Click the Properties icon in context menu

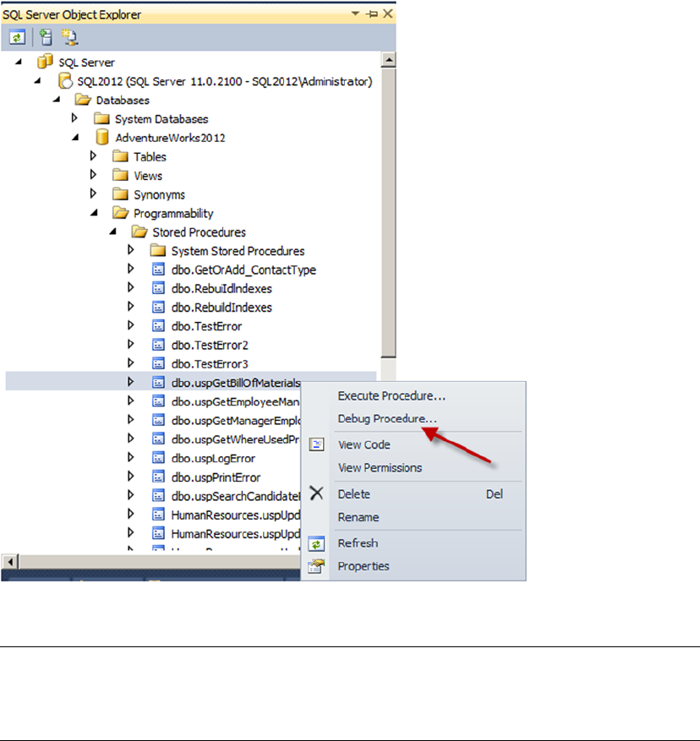point(316,565)
